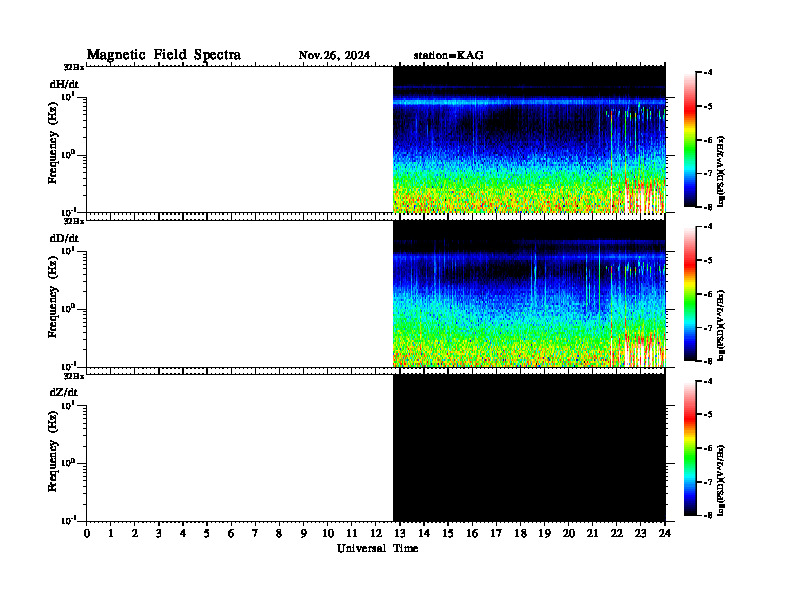Click the "-8" tick on dZ/dt colorbar
This screenshot has width=792, height=612.
(708, 515)
